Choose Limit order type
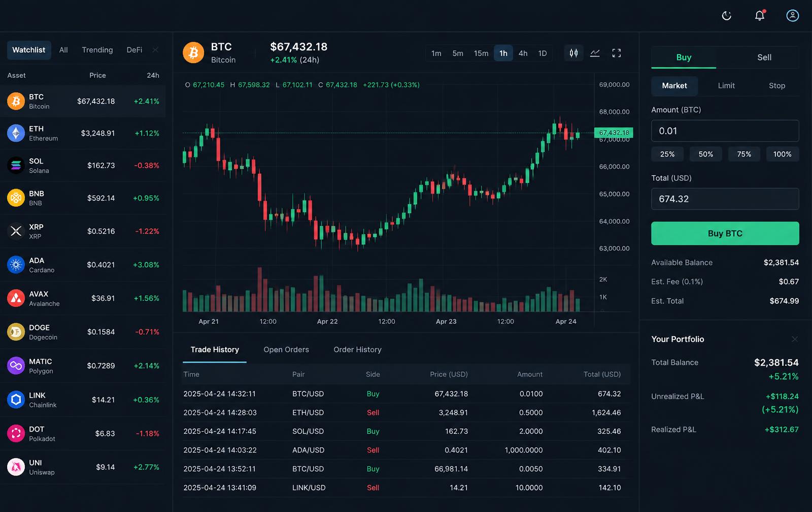Image resolution: width=812 pixels, height=512 pixels. (726, 86)
